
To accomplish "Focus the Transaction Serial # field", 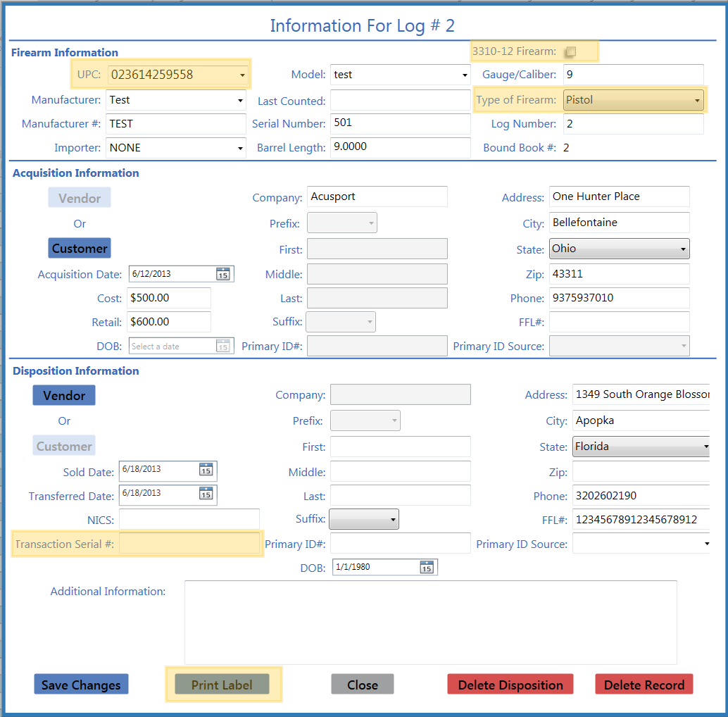I will [189, 543].
